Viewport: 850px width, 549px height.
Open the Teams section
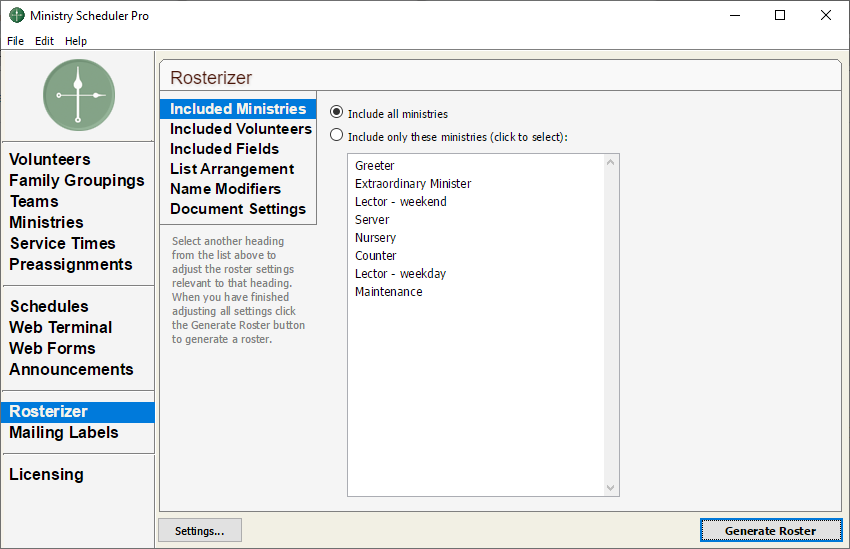[x=34, y=202]
